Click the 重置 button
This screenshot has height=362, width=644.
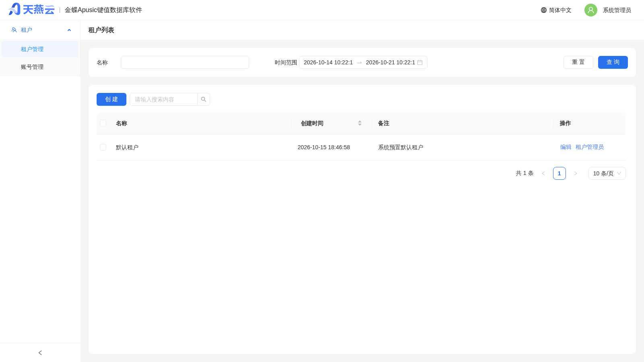(578, 62)
